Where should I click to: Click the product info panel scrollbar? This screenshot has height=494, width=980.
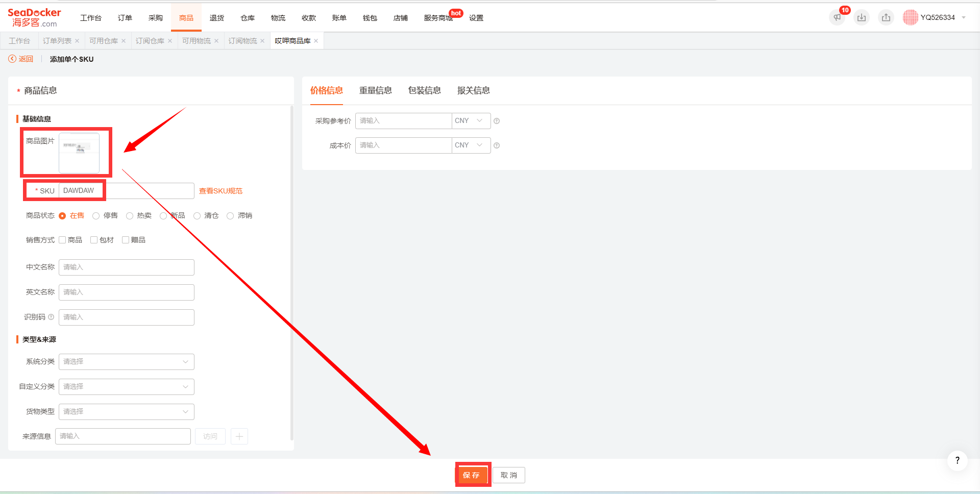pos(292,273)
